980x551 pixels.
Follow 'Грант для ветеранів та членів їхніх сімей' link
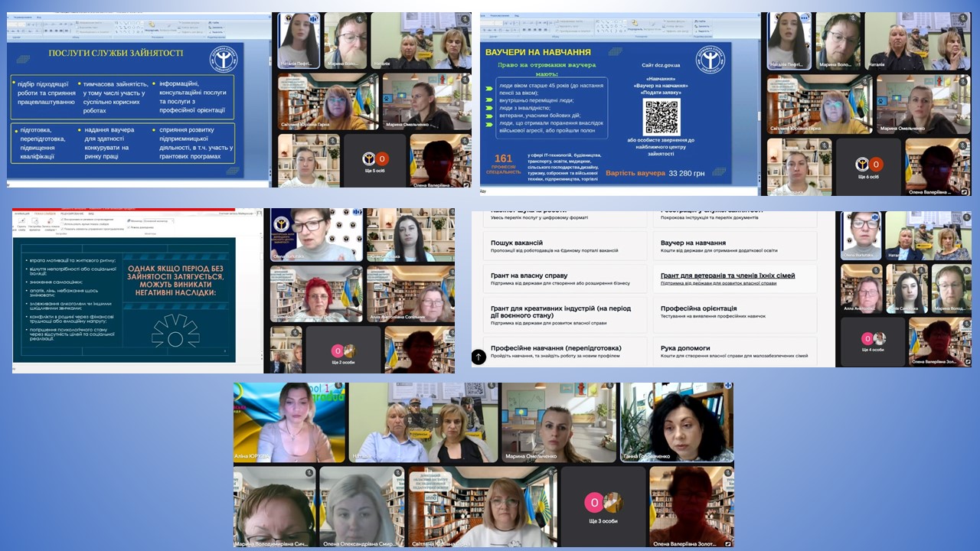(727, 275)
